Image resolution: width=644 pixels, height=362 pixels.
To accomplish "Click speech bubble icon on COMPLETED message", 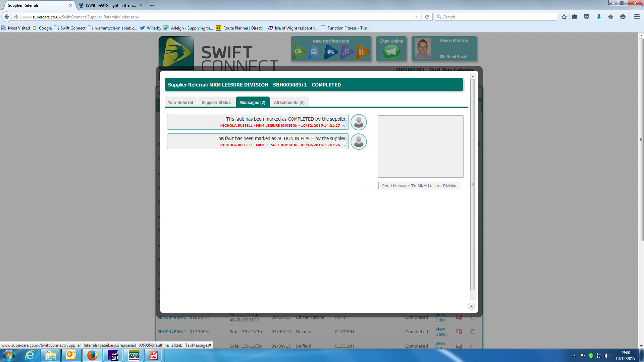I will pyautogui.click(x=344, y=125).
